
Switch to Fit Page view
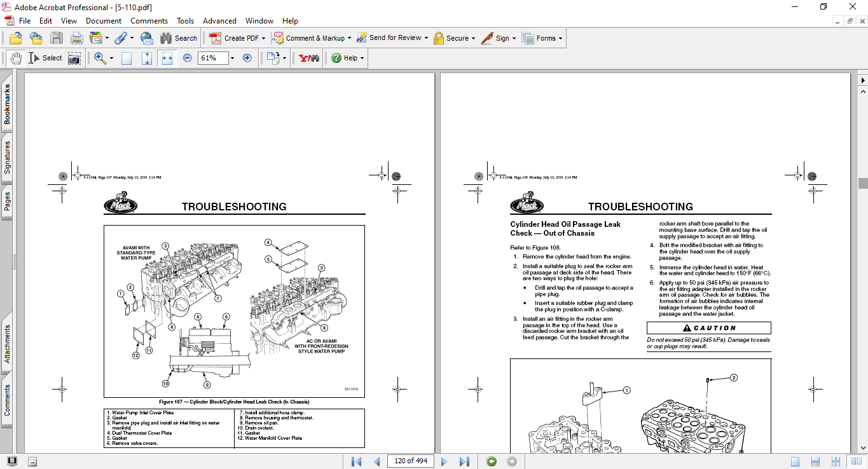pyautogui.click(x=147, y=58)
